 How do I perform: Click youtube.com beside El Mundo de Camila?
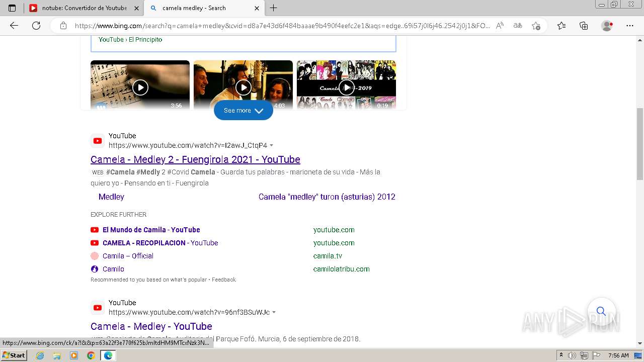[334, 230]
